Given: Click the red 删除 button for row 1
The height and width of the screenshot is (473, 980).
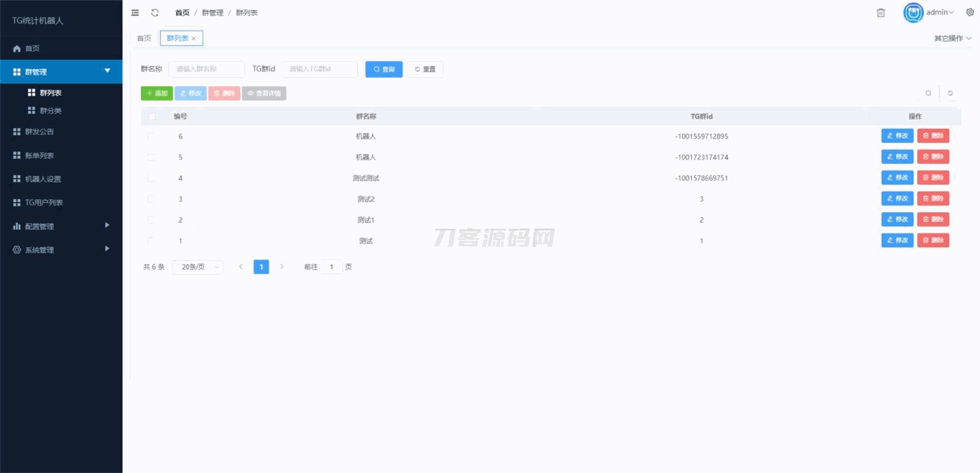Looking at the screenshot, I should (933, 240).
